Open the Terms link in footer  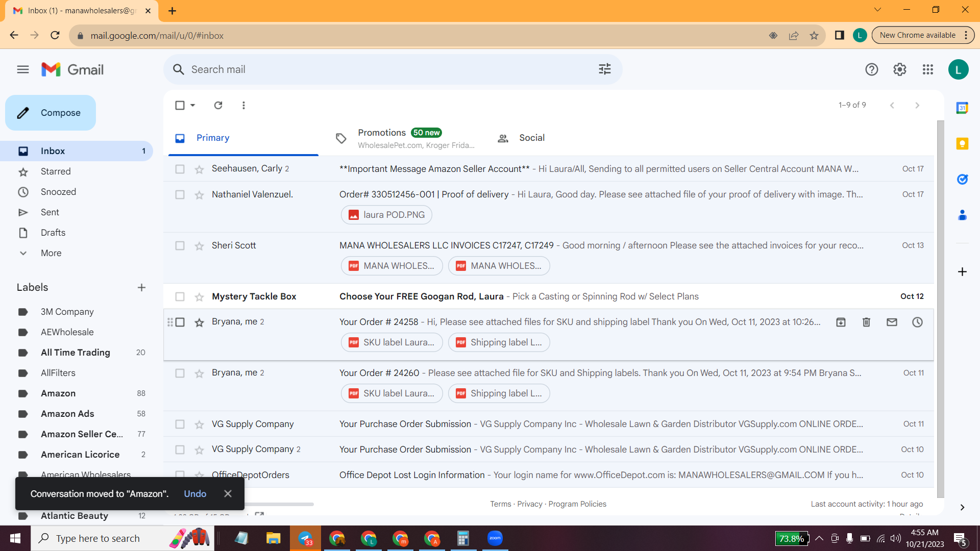pos(500,504)
